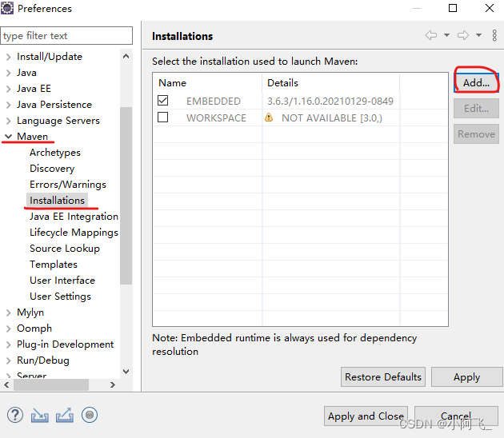Expand the Install/Update tree node
The image size is (504, 438).
[x=8, y=57]
